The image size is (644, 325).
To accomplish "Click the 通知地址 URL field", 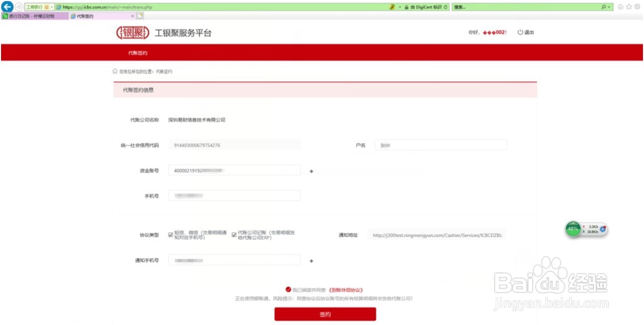I will click(x=438, y=235).
